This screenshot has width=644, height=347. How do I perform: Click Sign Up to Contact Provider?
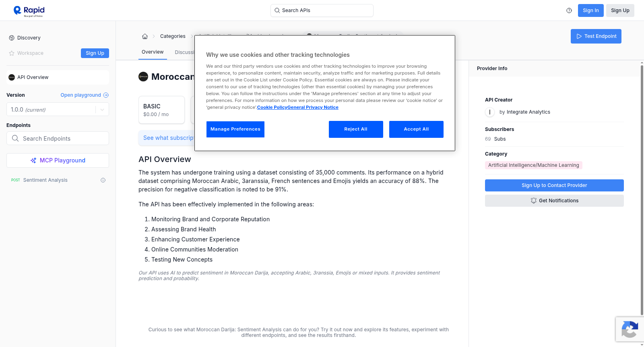click(x=554, y=185)
